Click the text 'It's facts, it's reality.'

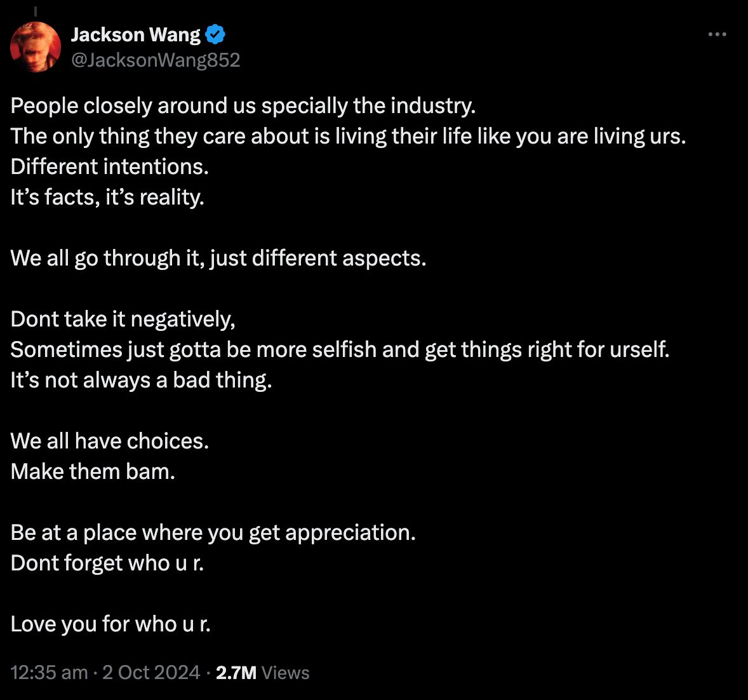pos(107,197)
